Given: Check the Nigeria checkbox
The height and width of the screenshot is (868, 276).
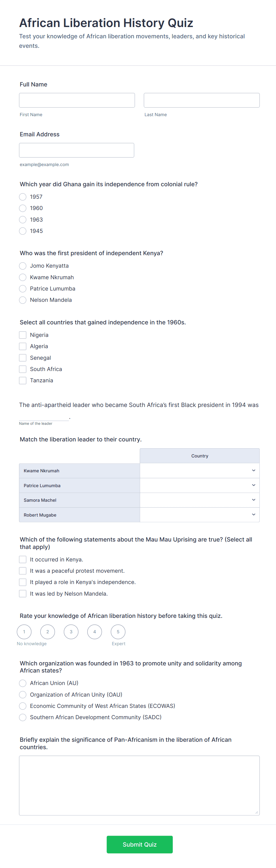Looking at the screenshot, I should point(23,335).
